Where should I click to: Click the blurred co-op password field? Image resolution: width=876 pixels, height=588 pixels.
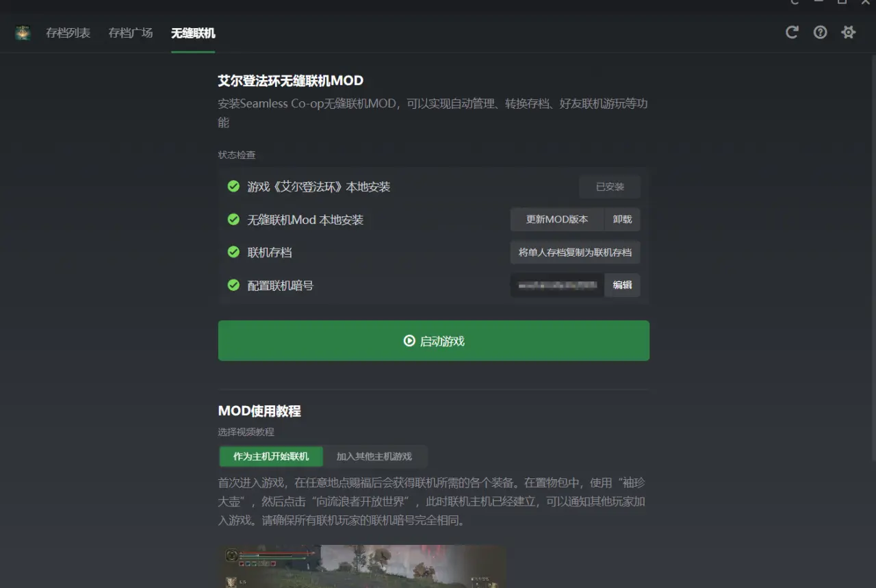557,285
